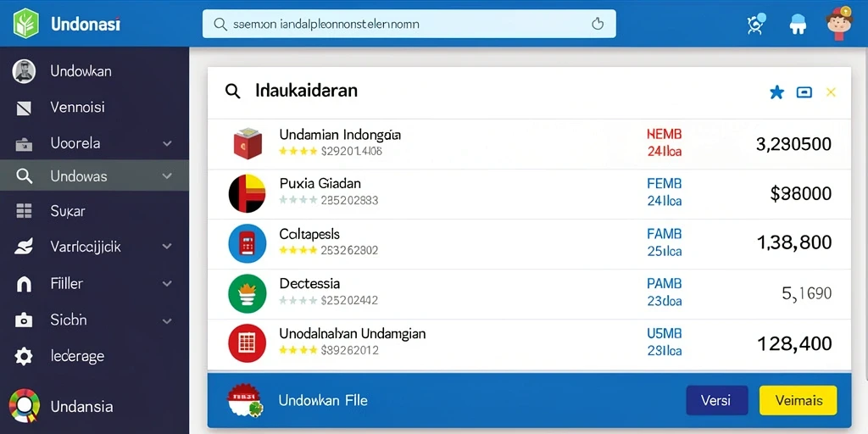Click the red HEMB label
868x434 pixels.
665,134
